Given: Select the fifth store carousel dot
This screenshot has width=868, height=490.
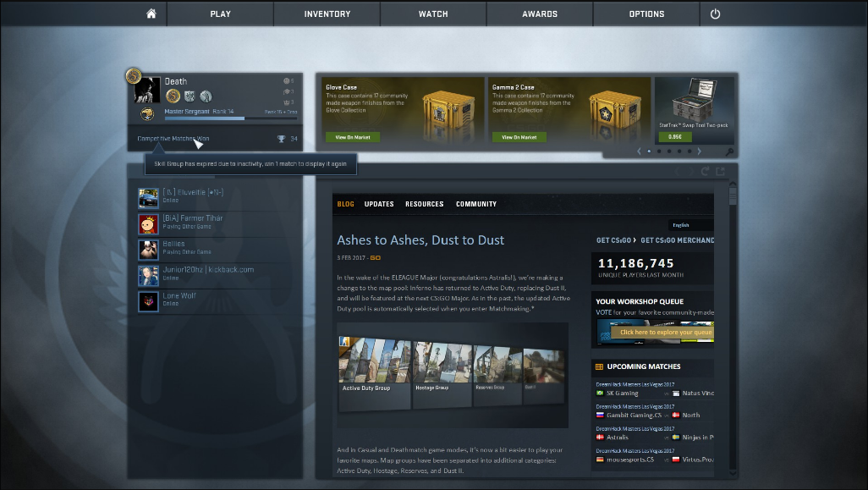Looking at the screenshot, I should [689, 151].
